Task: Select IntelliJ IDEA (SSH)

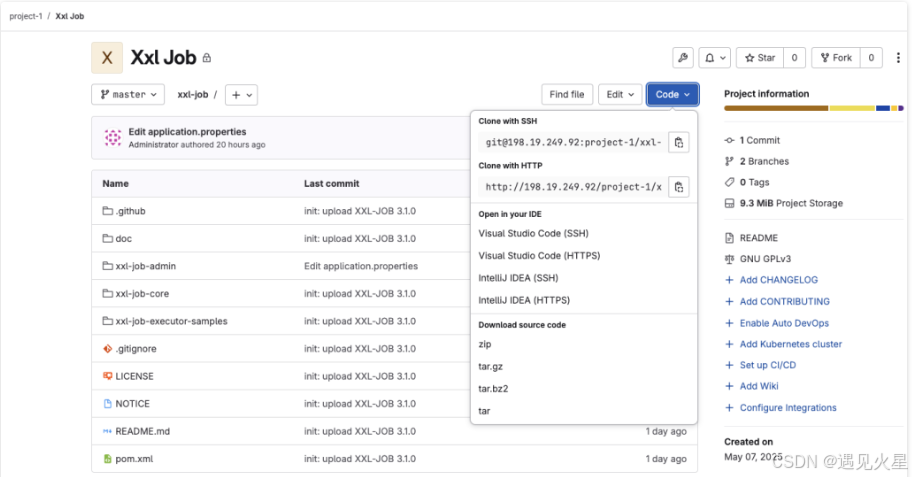Action: [518, 278]
